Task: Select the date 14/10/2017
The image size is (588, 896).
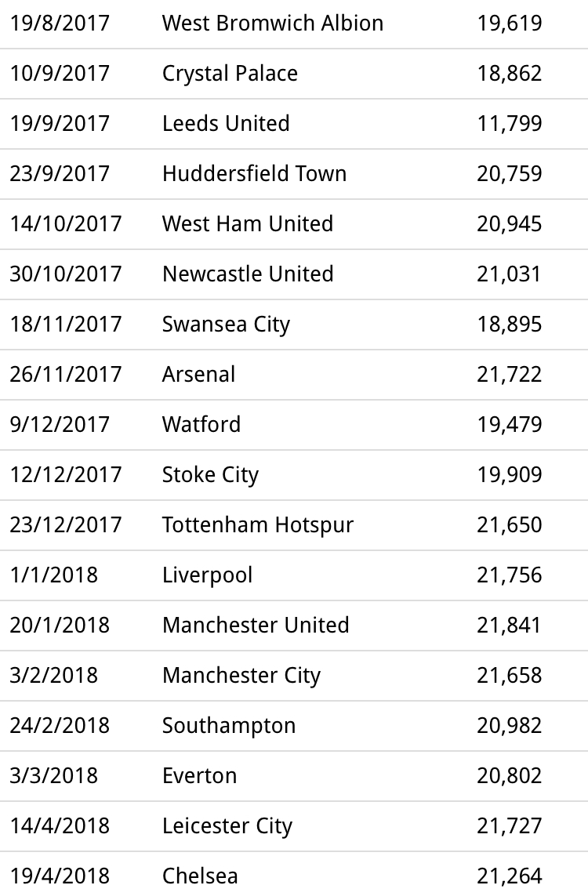Action: (66, 224)
